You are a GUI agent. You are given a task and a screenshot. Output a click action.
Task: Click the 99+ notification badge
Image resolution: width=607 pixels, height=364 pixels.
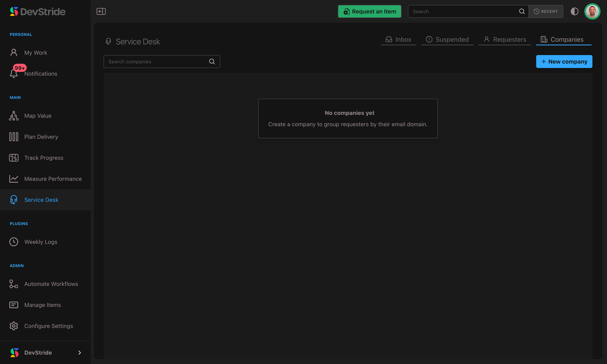[20, 68]
